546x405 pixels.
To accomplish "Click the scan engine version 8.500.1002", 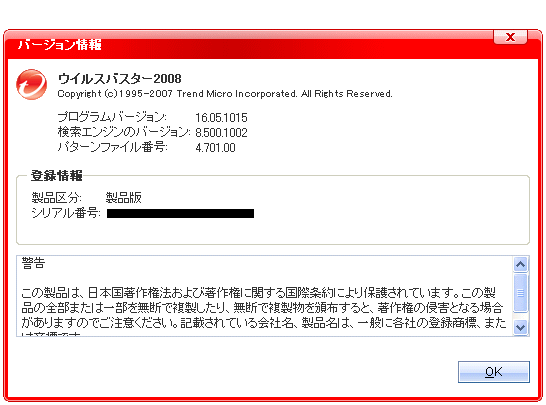I will click(221, 133).
